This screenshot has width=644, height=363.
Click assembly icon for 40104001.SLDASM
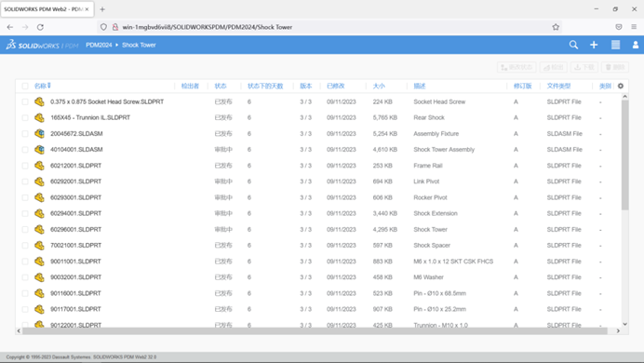[39, 150]
